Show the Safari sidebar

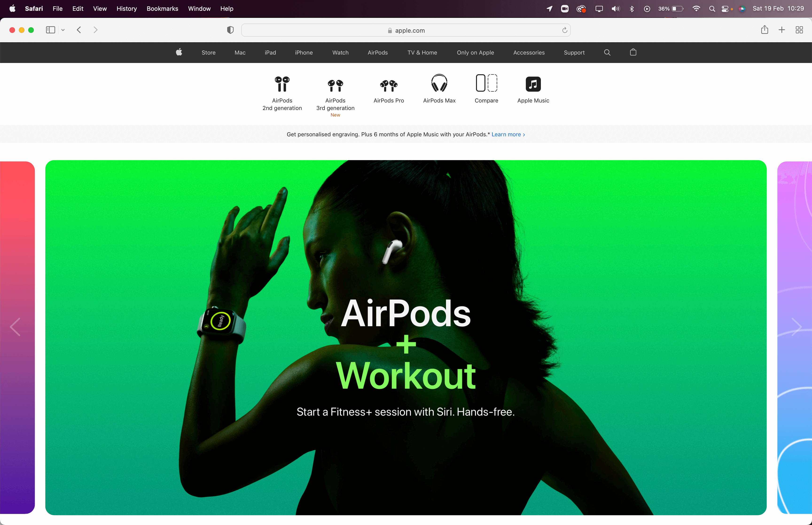tap(51, 30)
